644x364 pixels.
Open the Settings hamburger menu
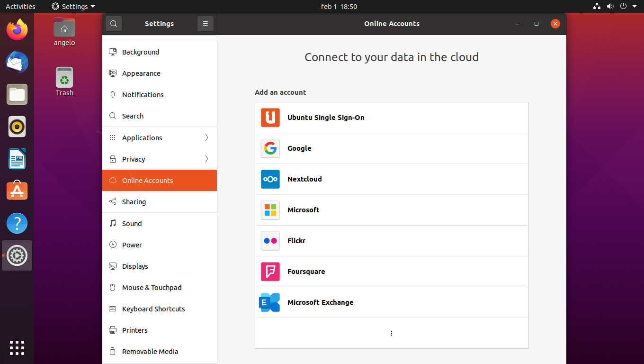pyautogui.click(x=206, y=24)
